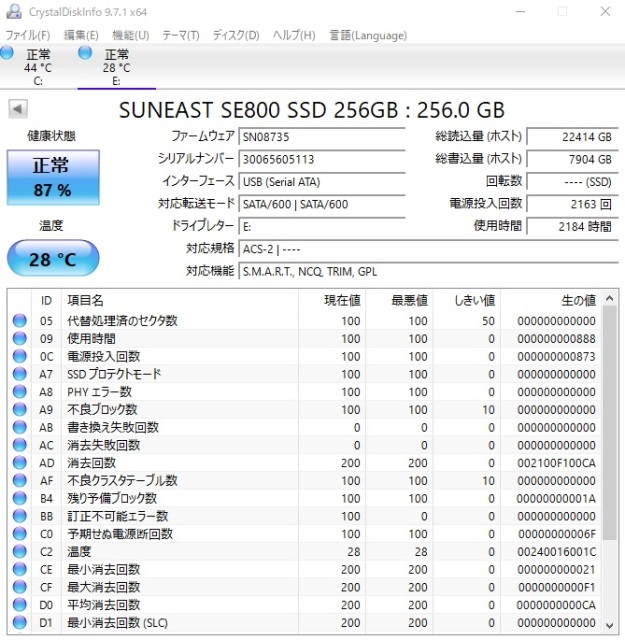Select the C: drive status circle
Screen dimensions: 625x640
click(7, 53)
